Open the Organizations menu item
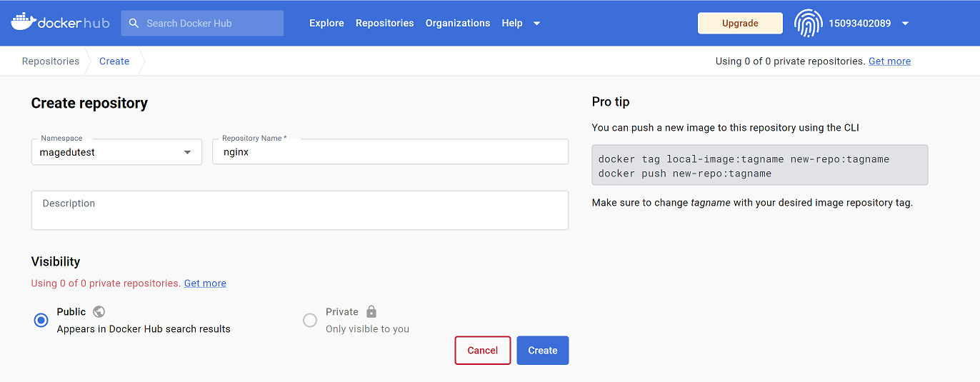The height and width of the screenshot is (382, 980). [x=457, y=23]
